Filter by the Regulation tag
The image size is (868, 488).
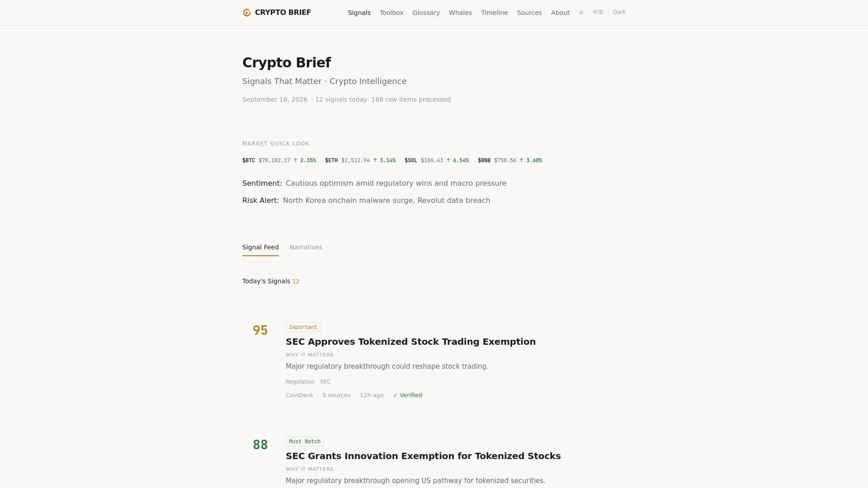pyautogui.click(x=300, y=382)
